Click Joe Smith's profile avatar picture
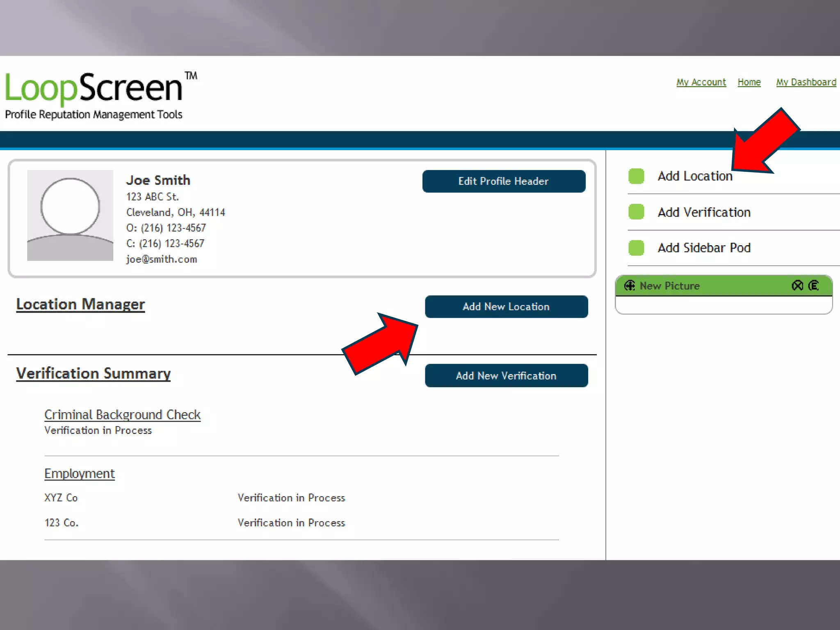 (70, 215)
